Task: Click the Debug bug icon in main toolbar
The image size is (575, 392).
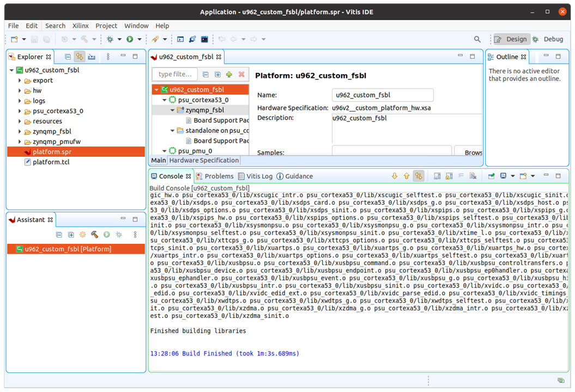Action: click(110, 39)
